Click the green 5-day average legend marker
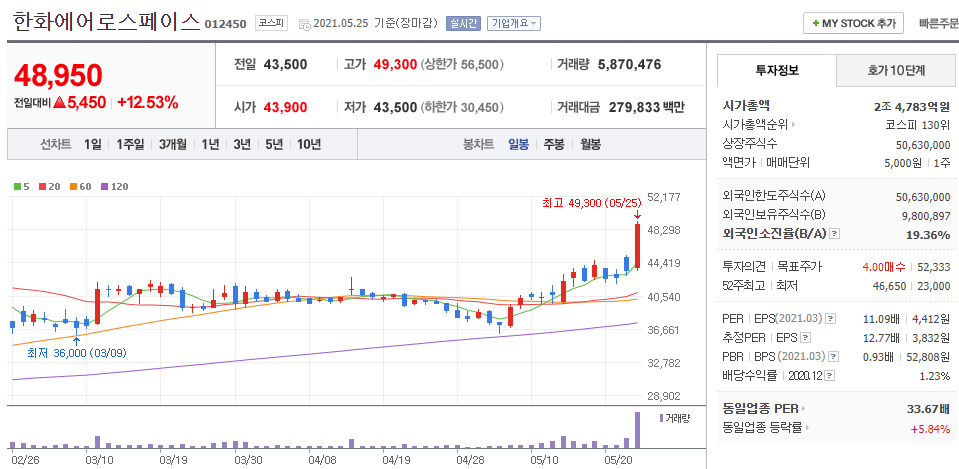This screenshot has width=959, height=469. tap(17, 186)
